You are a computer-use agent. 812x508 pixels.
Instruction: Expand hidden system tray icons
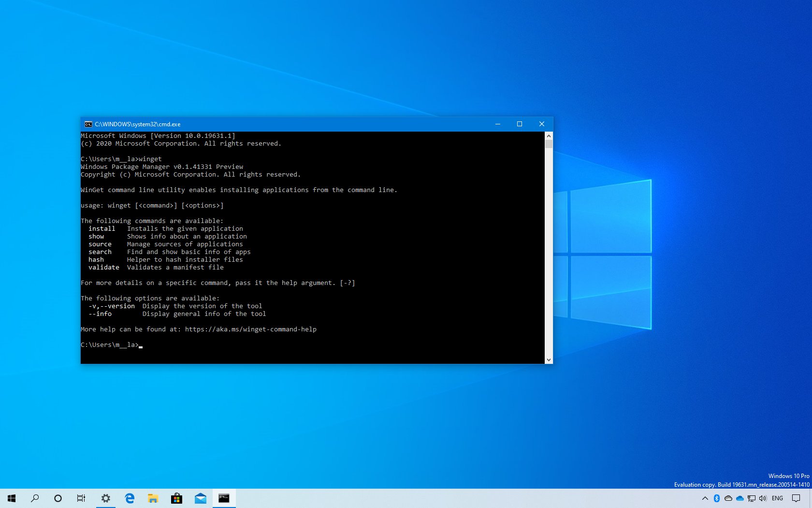705,498
